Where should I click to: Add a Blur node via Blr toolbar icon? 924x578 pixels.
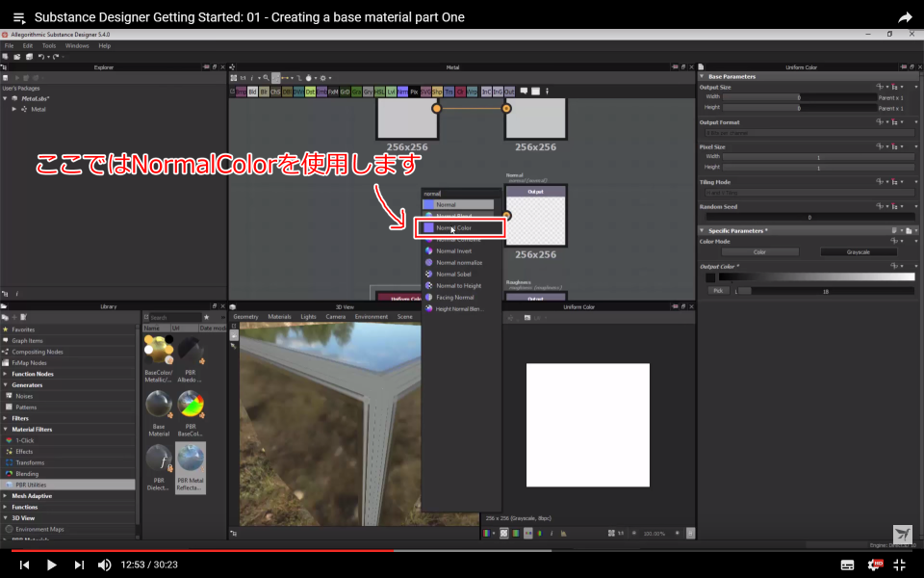[x=264, y=92]
